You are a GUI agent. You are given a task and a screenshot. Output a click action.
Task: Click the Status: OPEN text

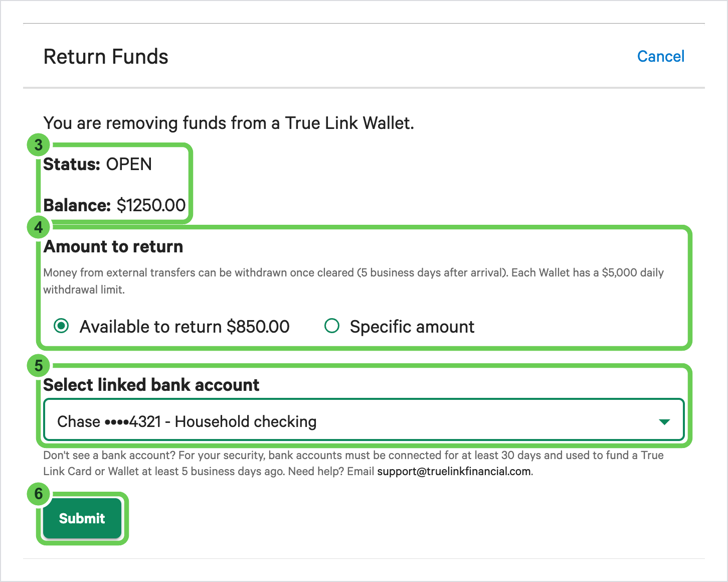[x=98, y=164]
